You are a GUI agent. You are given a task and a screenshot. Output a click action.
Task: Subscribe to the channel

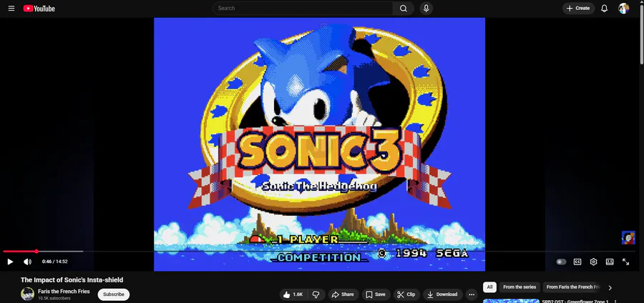(113, 294)
